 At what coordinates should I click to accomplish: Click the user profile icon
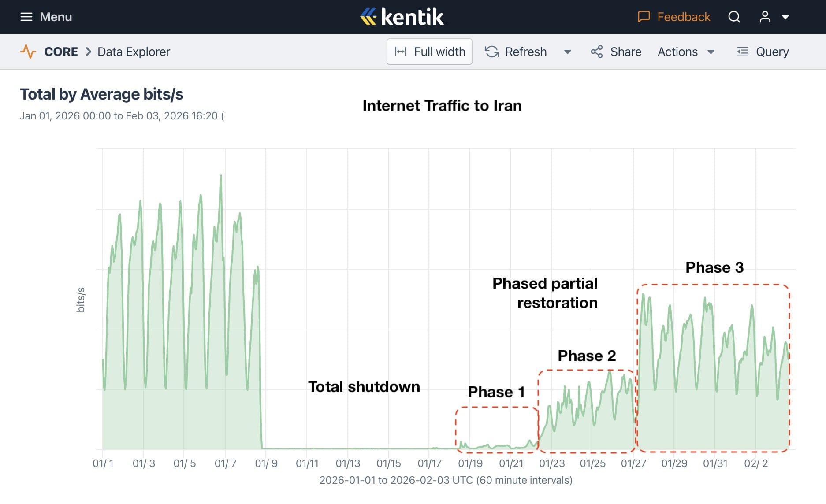pyautogui.click(x=765, y=17)
